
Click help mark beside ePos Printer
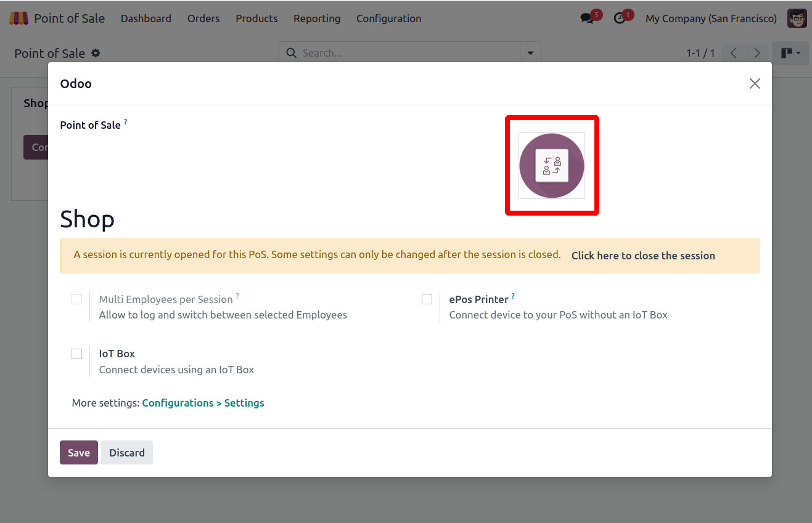[513, 296]
